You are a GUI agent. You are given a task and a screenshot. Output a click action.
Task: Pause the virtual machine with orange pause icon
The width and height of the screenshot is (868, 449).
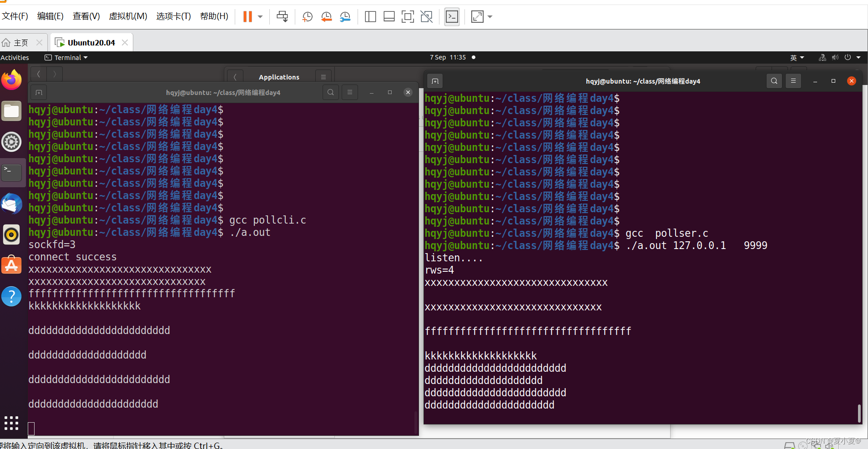[x=247, y=17]
